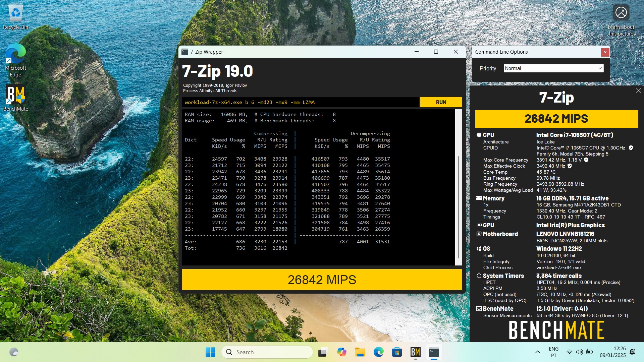Open the volume tray icon
This screenshot has width=644, height=362.
pyautogui.click(x=579, y=352)
